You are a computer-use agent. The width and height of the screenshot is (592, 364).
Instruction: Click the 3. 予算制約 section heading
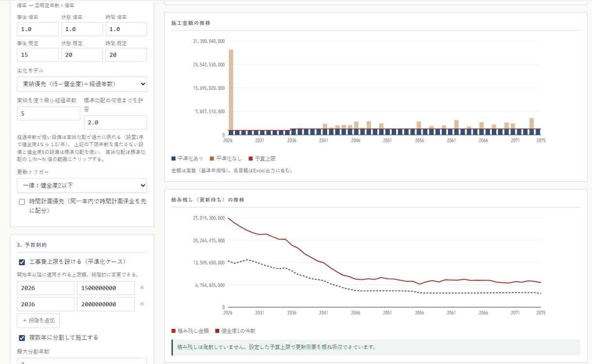pos(32,245)
